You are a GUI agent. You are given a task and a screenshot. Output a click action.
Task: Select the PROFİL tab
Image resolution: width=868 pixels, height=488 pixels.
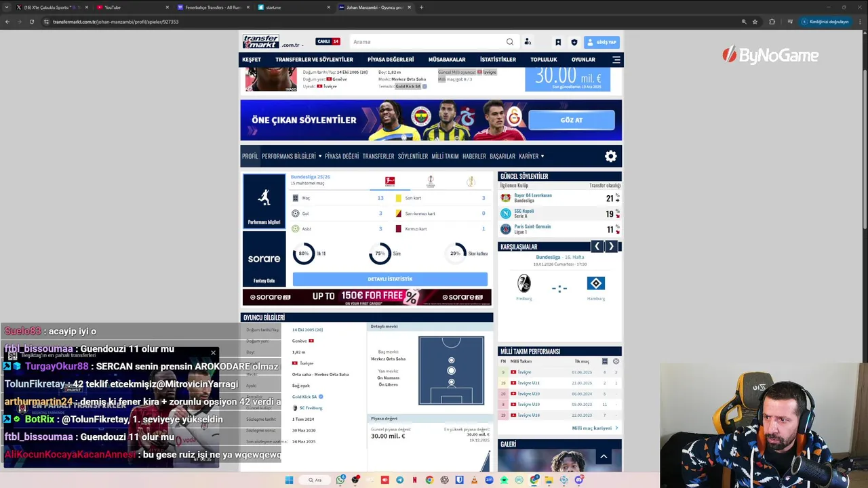250,156
